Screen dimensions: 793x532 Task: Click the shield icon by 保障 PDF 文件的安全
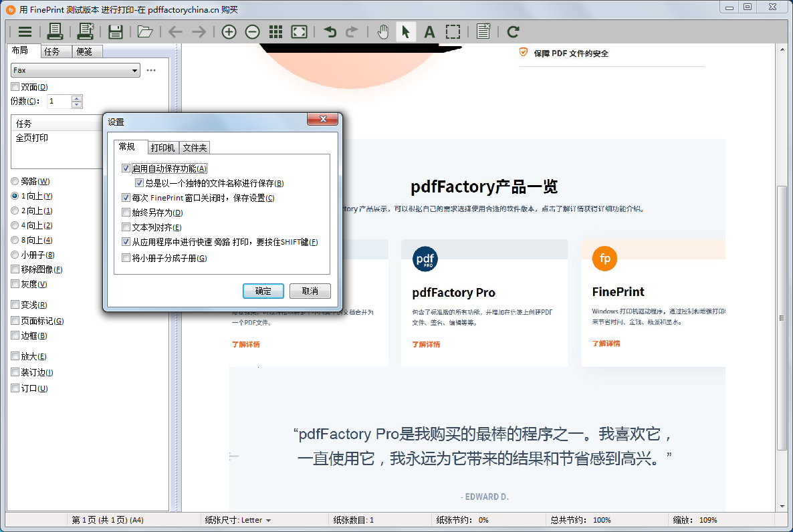click(524, 53)
